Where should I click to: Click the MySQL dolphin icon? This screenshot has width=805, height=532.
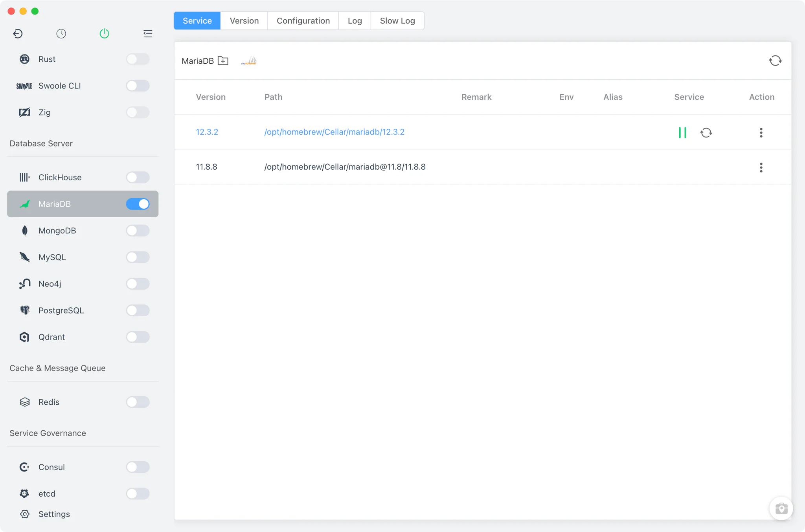pyautogui.click(x=24, y=257)
